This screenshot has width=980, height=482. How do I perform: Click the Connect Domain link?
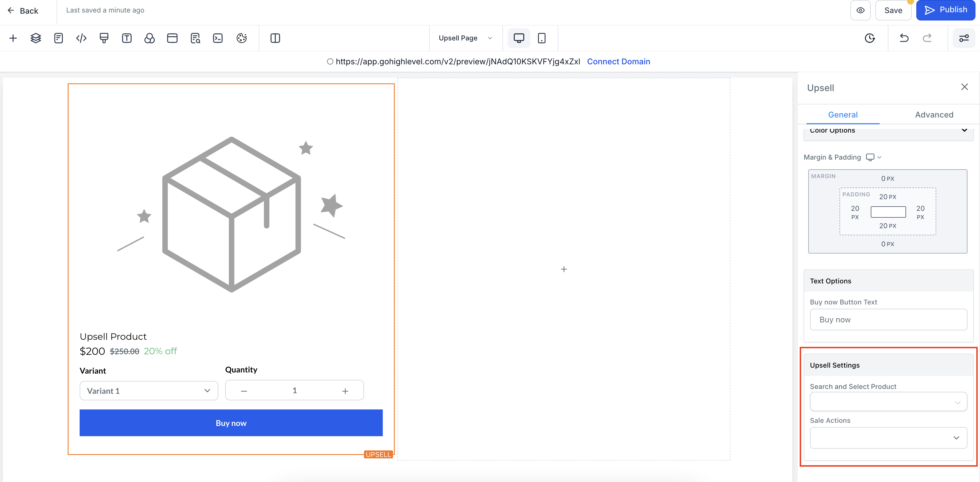(x=618, y=62)
